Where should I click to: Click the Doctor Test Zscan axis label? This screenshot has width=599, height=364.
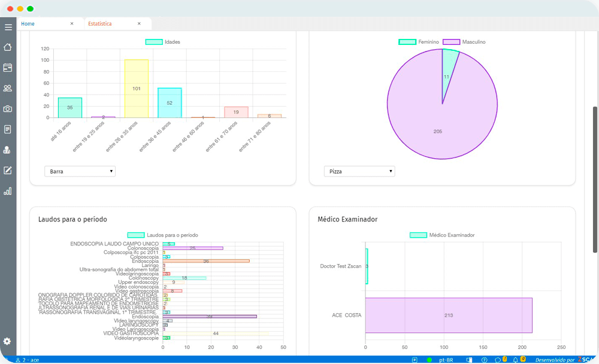coord(340,266)
